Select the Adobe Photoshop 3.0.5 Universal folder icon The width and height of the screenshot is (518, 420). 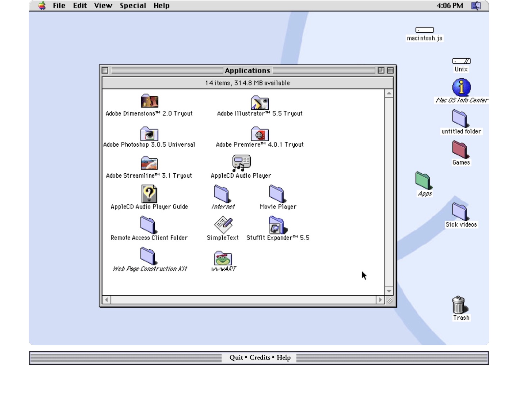[x=149, y=133]
